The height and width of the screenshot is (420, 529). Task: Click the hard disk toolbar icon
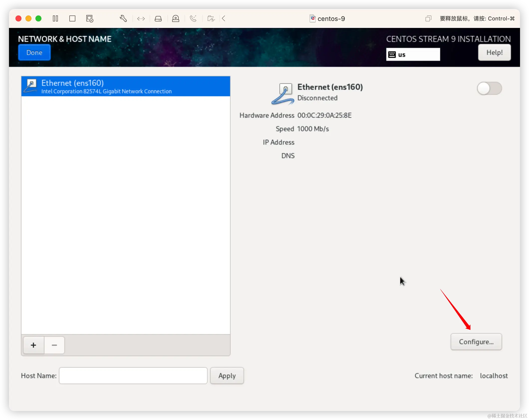158,18
